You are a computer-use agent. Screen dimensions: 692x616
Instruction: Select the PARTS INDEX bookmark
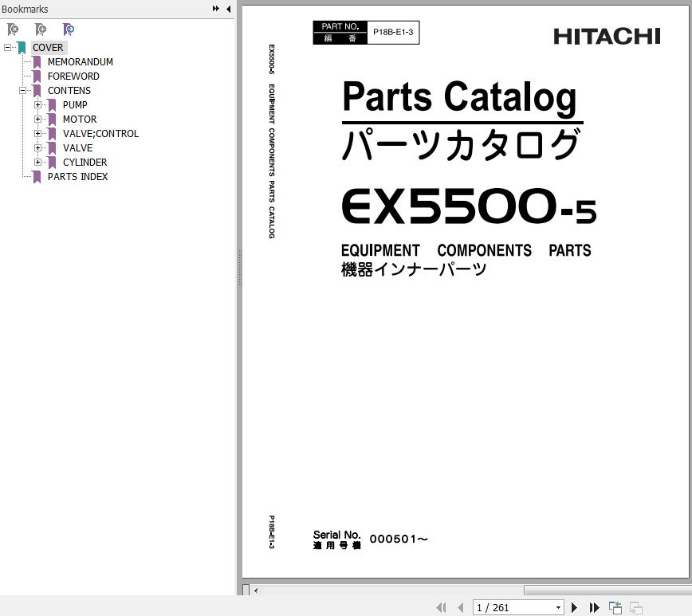point(77,176)
